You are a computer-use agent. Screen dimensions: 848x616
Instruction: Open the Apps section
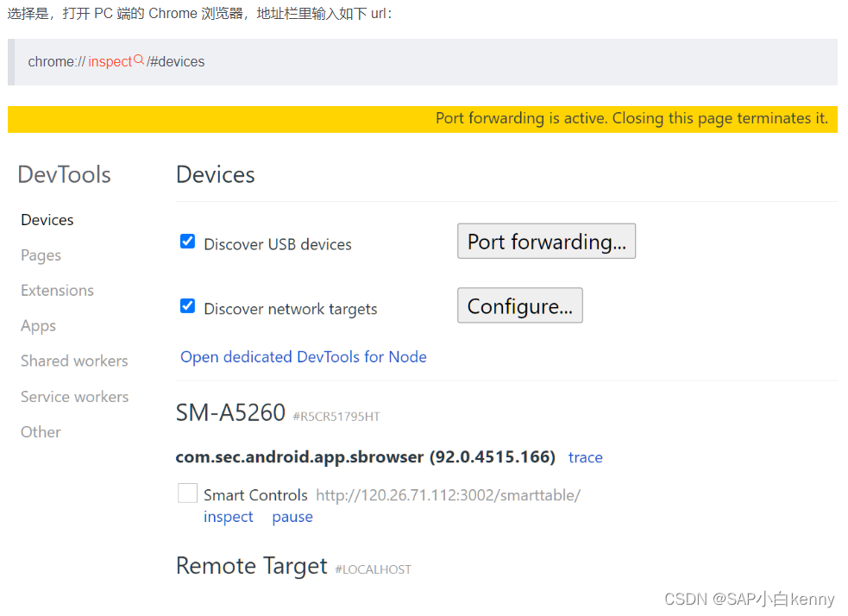(x=38, y=326)
